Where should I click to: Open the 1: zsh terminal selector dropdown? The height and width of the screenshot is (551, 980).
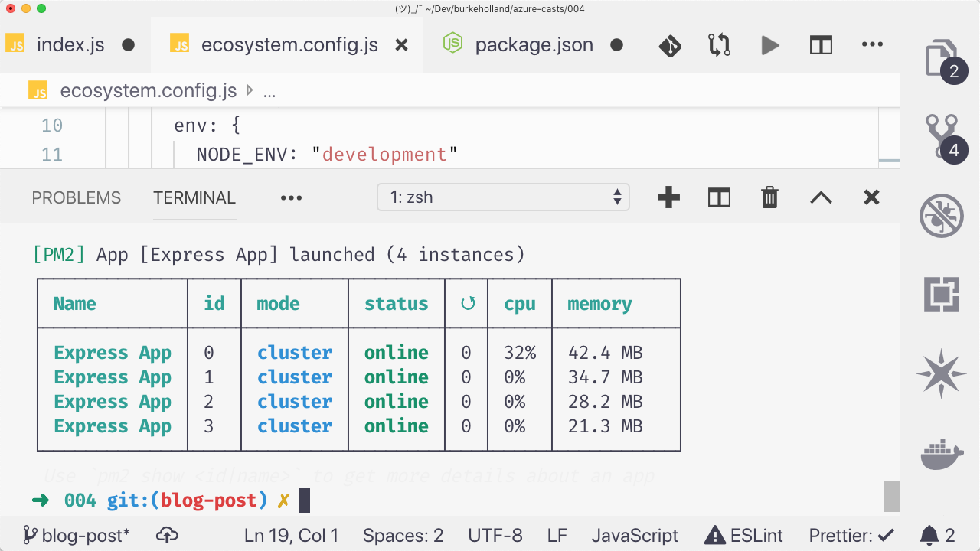tap(504, 197)
